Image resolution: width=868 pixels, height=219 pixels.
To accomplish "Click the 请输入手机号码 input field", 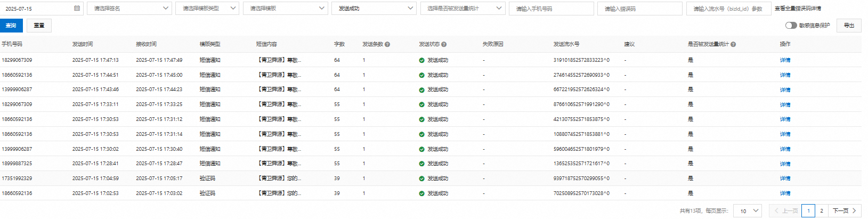I will pos(551,9).
